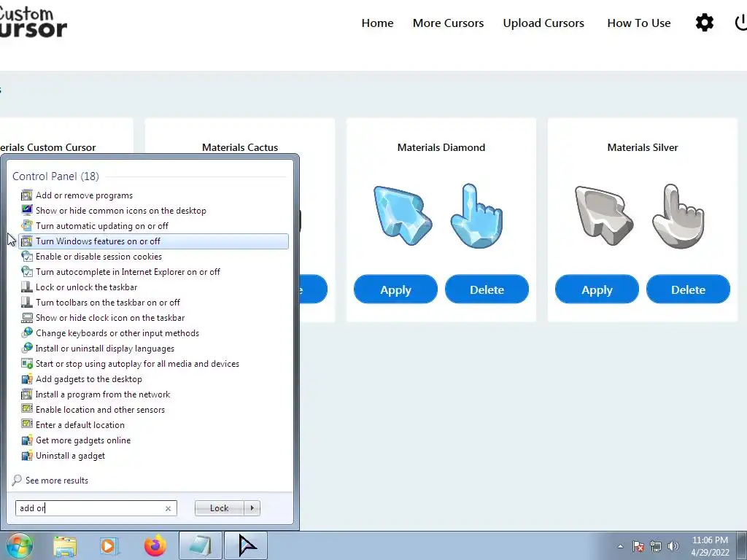Open Turn autocomplete in Internet Explorer result

153,272
